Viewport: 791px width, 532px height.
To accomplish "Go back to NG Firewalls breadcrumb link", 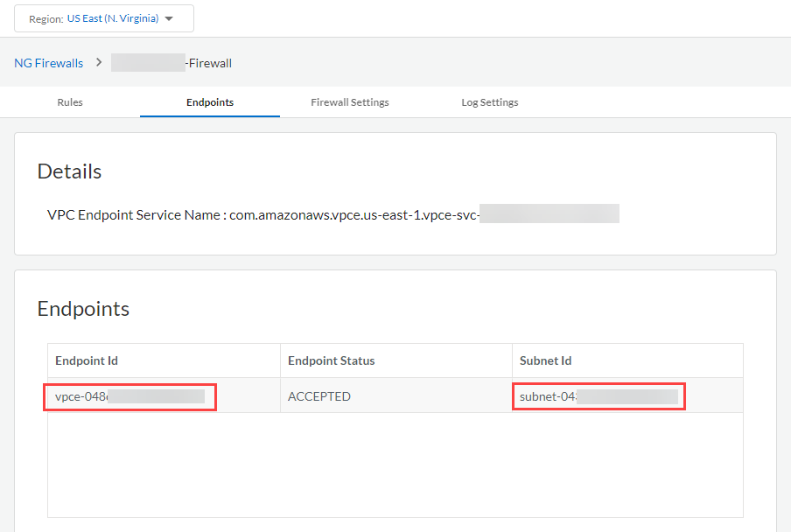I will [49, 63].
